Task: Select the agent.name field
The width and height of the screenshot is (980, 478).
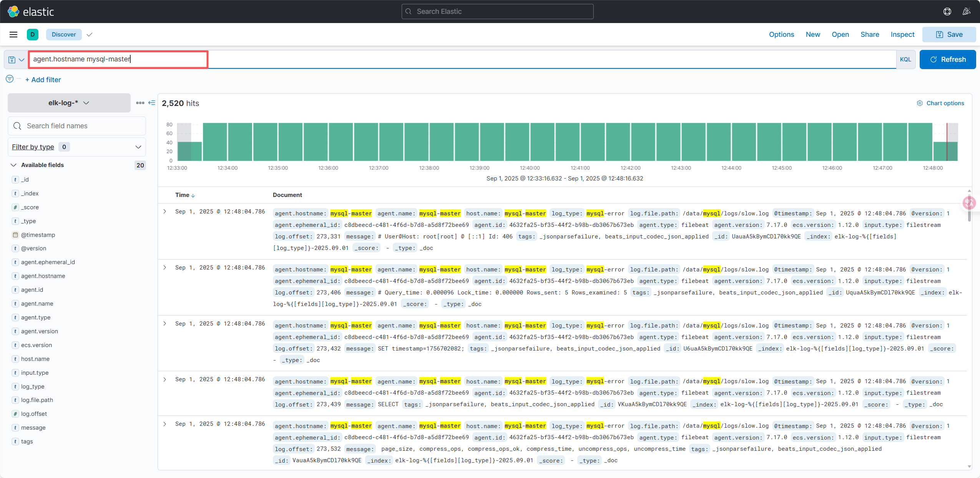Action: pyautogui.click(x=37, y=304)
